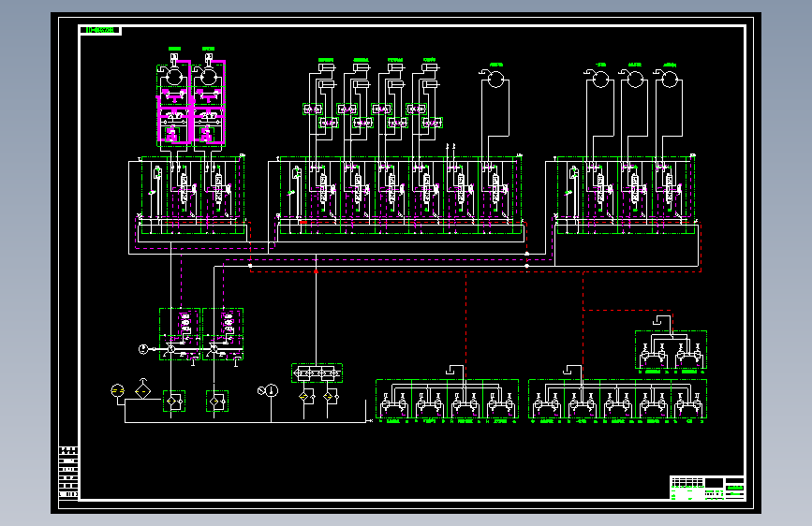This screenshot has width=812, height=526.
Task: Select the right pump unit symbol
Action: click(223, 334)
